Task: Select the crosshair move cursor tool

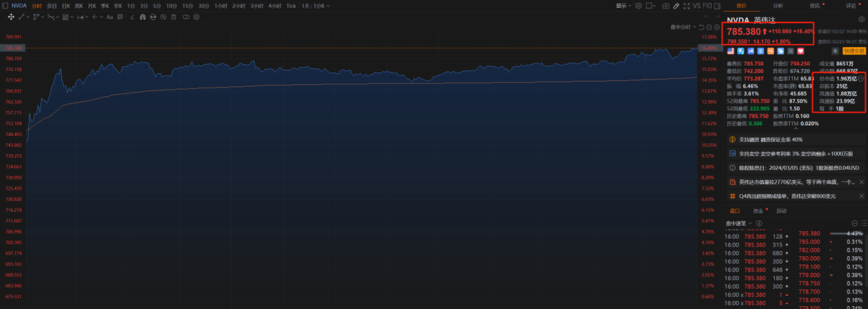Action: tap(11, 17)
